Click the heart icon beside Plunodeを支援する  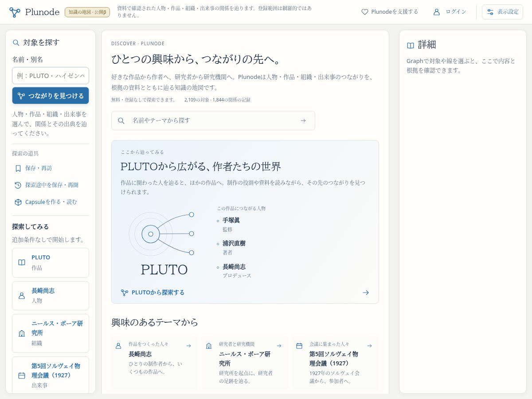tap(365, 12)
